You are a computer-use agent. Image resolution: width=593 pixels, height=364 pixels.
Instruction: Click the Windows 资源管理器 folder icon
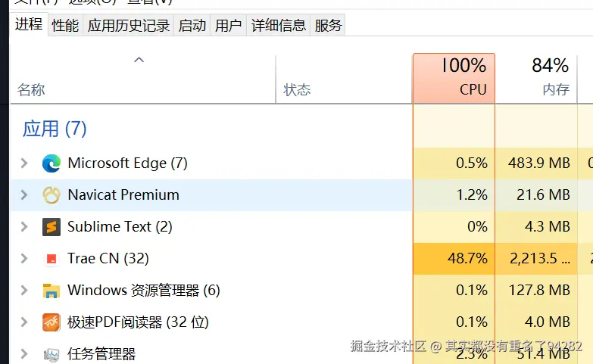click(51, 291)
